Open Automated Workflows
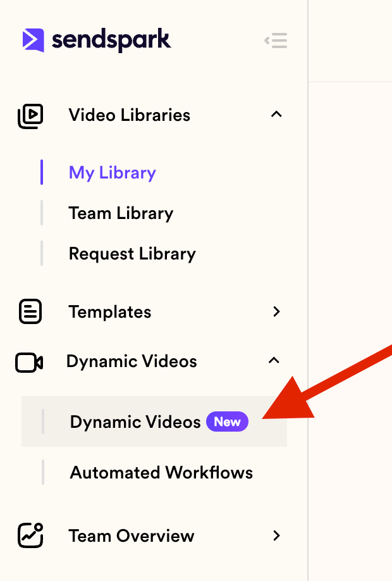 pyautogui.click(x=161, y=472)
